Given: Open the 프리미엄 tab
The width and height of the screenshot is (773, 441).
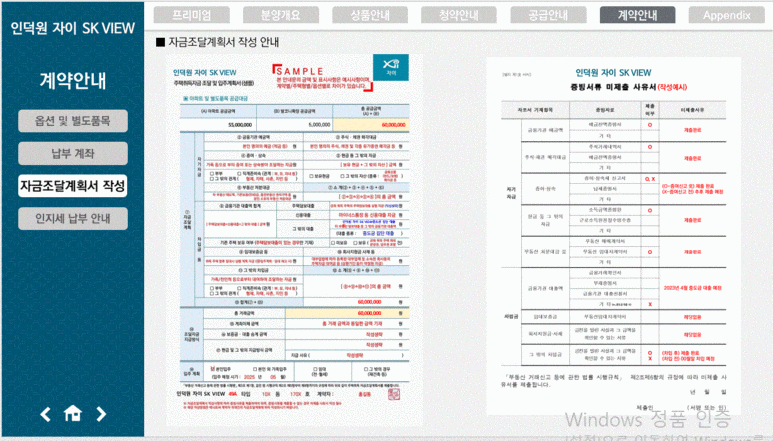Looking at the screenshot, I should [191, 15].
